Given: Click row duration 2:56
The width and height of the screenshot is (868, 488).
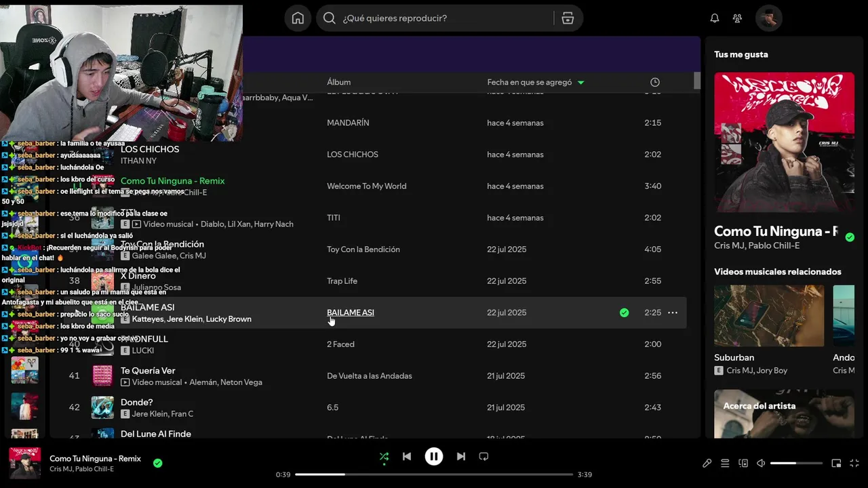Looking at the screenshot, I should (652, 375).
